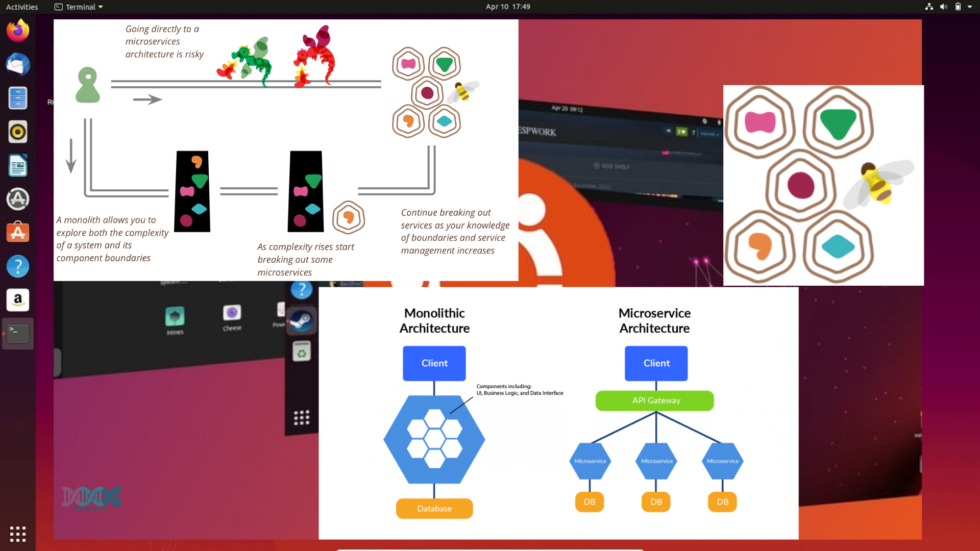Open Software Updater in the dock
The image size is (980, 551).
click(18, 199)
